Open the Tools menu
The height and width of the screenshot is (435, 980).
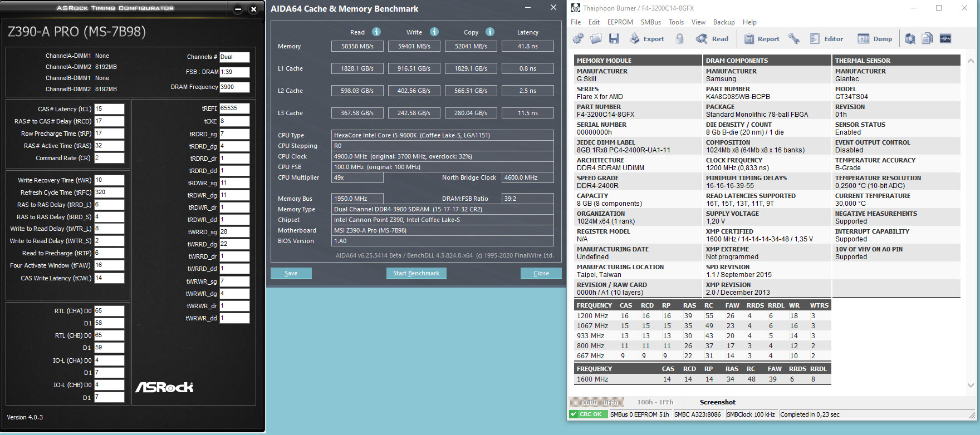pyautogui.click(x=677, y=22)
